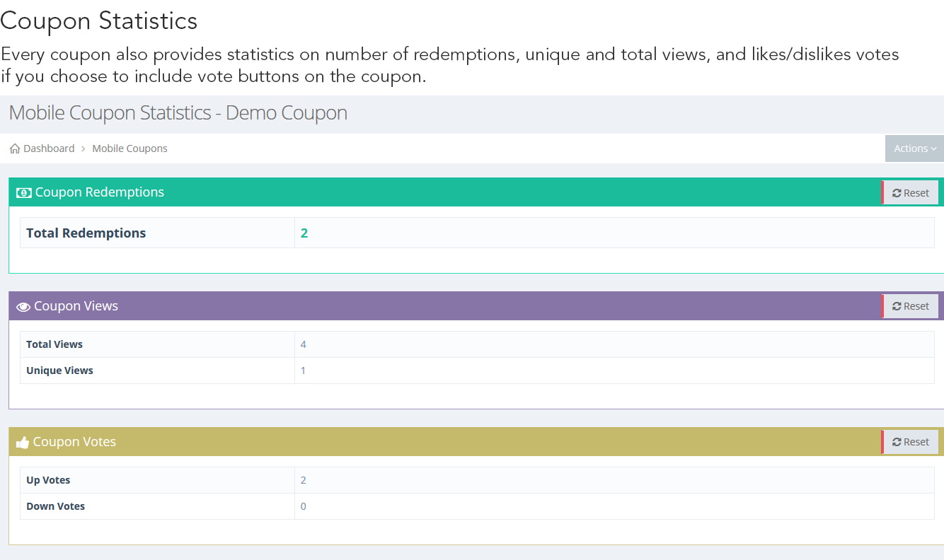Click the Down Votes value 0
The height and width of the screenshot is (560, 944).
304,506
